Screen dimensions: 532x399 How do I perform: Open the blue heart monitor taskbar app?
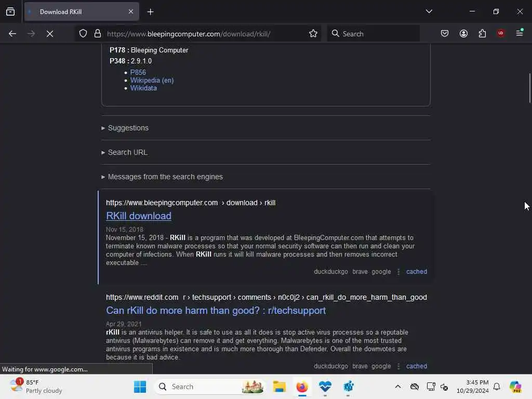click(x=325, y=387)
